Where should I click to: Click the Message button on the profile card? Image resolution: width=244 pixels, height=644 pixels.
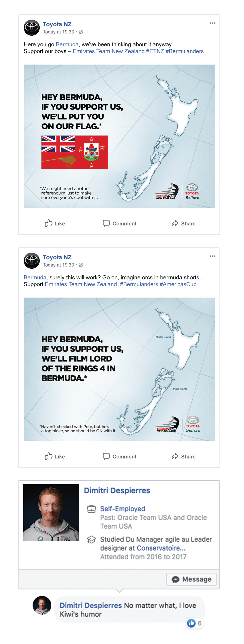[191, 579]
